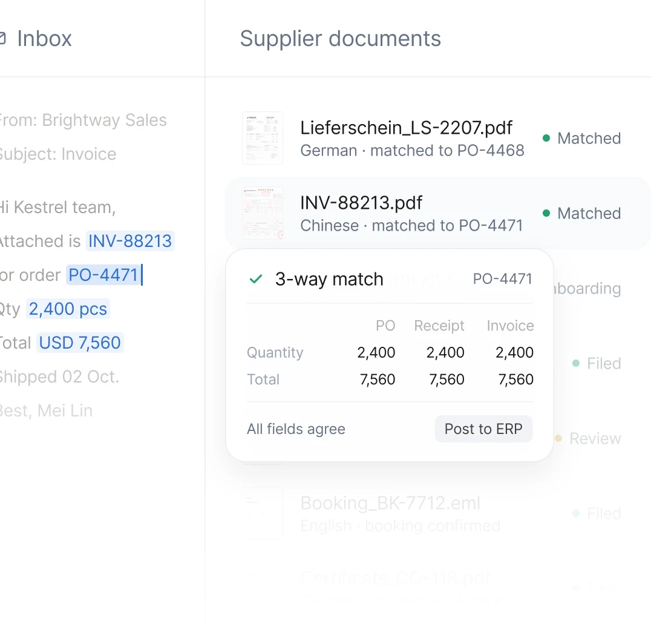
Task: Click the Best, Mei Lin signature
Action: pos(45,410)
